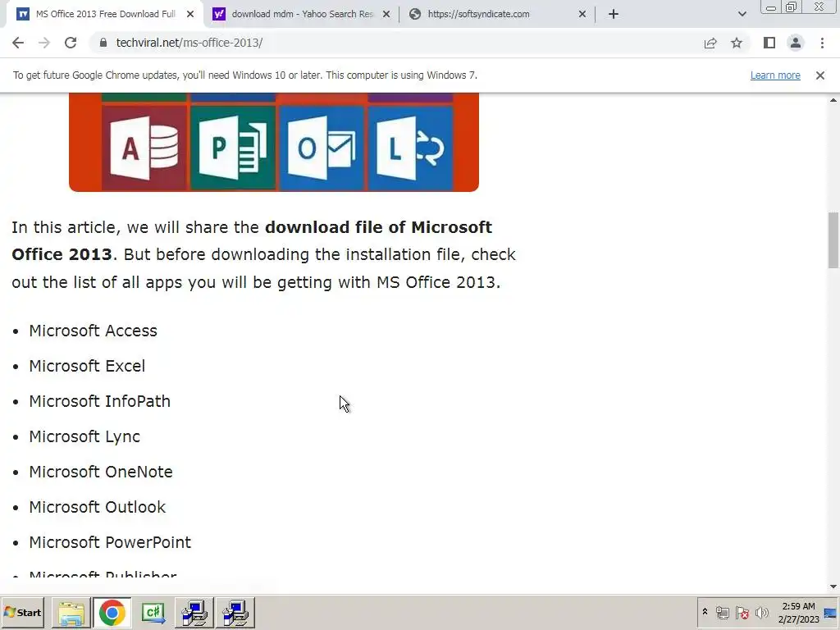Focus the techviral.net address bar
Viewport: 840px width, 630px height.
396,43
